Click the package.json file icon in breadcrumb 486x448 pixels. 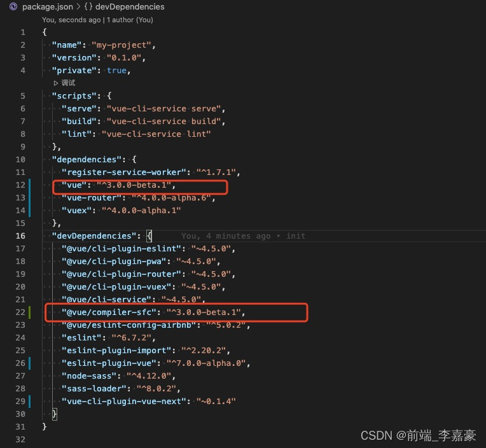click(x=13, y=6)
